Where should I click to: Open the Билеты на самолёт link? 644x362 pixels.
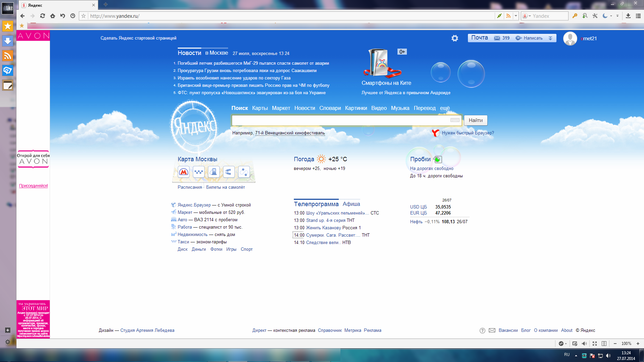click(x=225, y=187)
